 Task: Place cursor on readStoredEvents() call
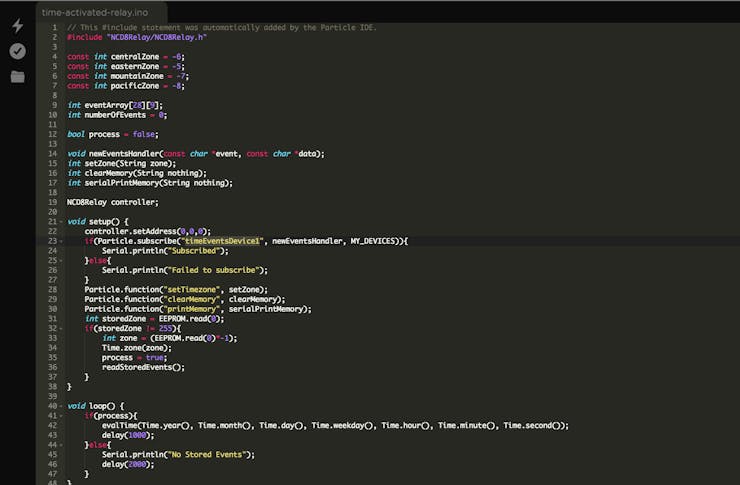(142, 367)
